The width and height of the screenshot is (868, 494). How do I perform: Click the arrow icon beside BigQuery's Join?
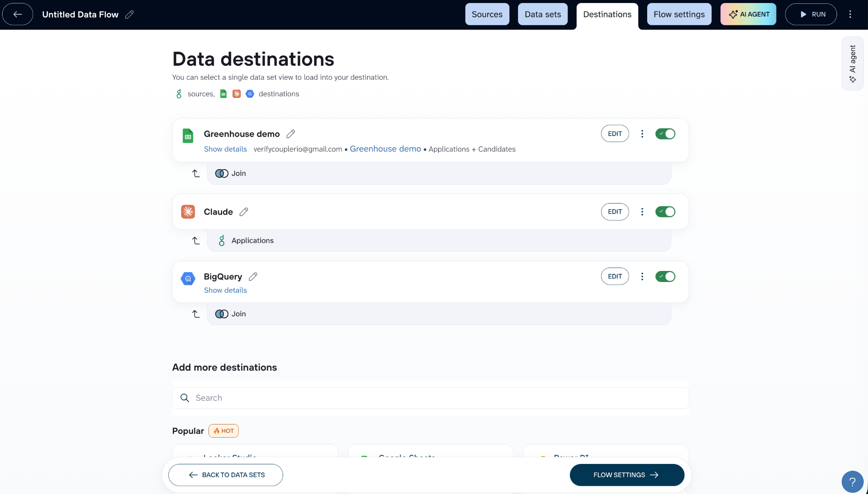196,314
